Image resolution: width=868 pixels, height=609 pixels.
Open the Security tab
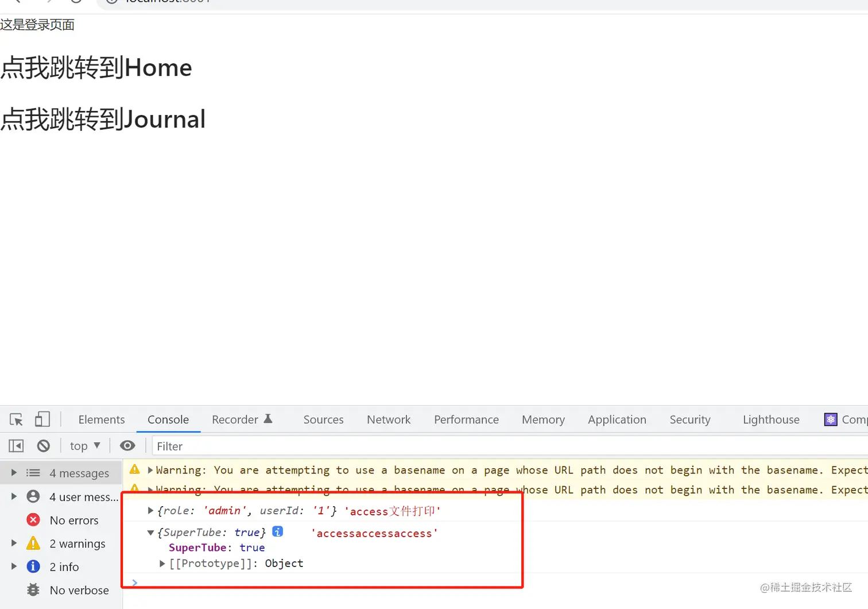coord(690,419)
